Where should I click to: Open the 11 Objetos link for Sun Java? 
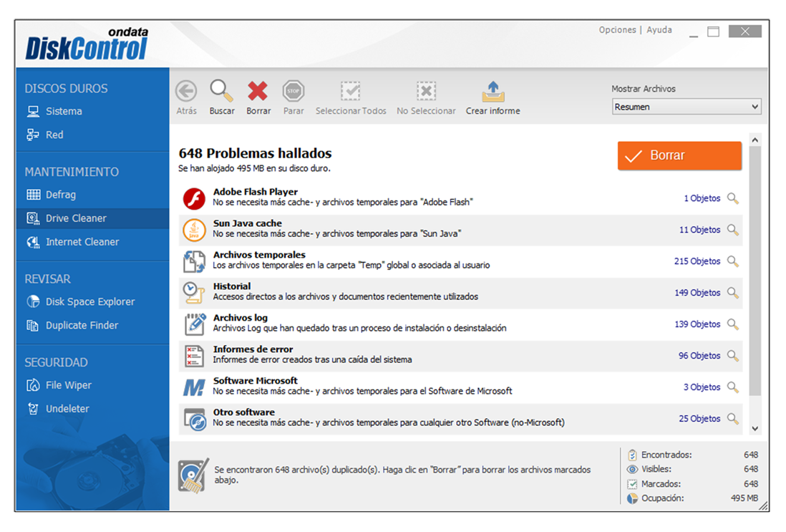click(x=699, y=230)
